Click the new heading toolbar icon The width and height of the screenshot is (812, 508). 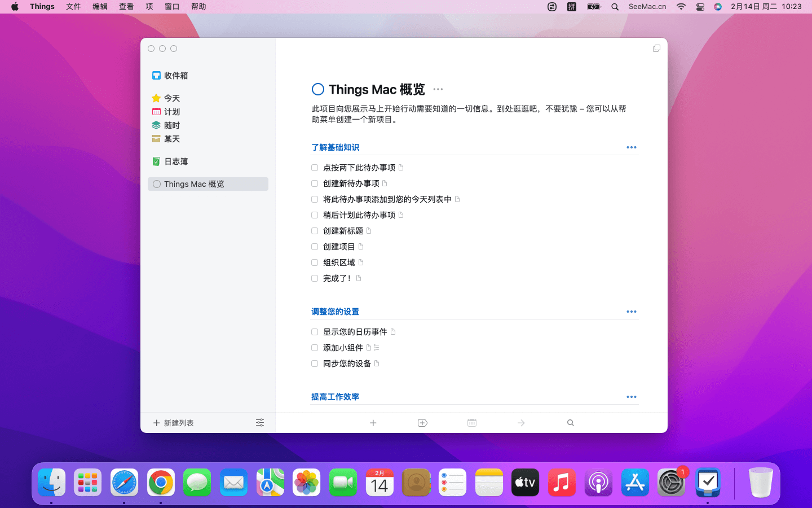(422, 423)
